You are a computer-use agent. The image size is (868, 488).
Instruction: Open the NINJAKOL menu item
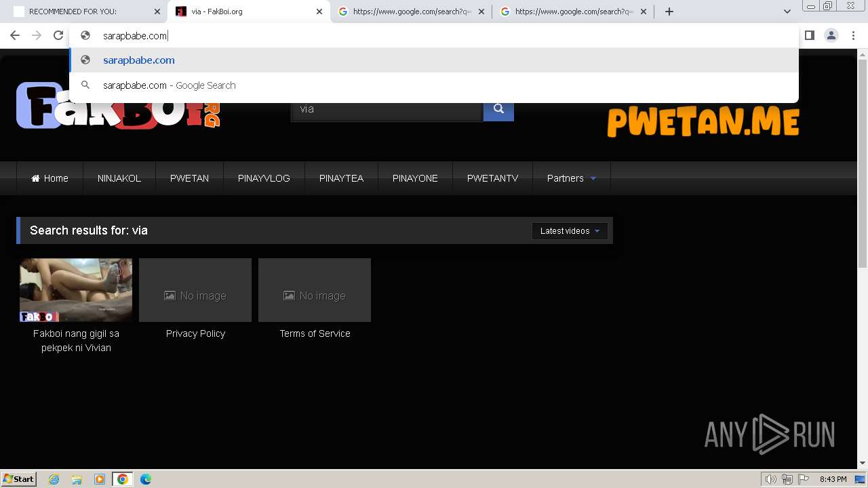click(x=119, y=178)
